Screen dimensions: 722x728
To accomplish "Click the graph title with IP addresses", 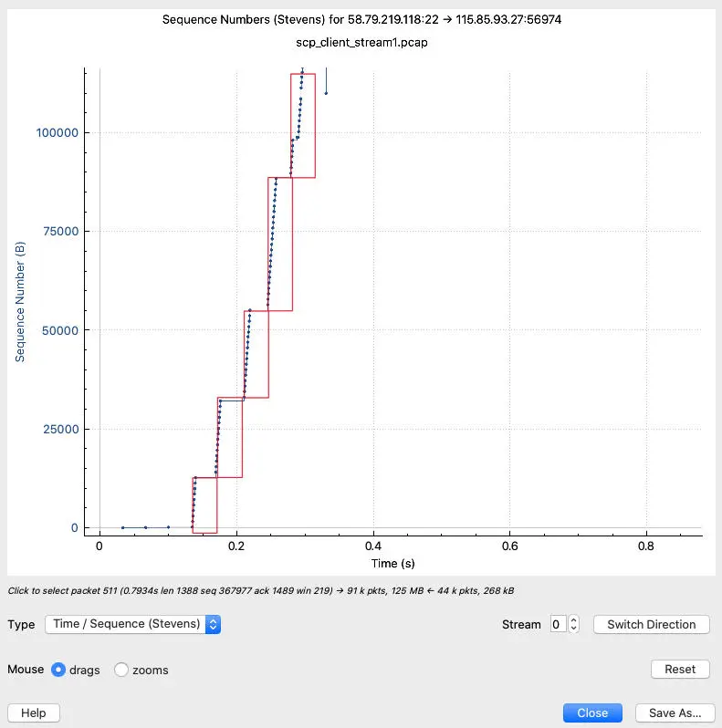I will (361, 19).
